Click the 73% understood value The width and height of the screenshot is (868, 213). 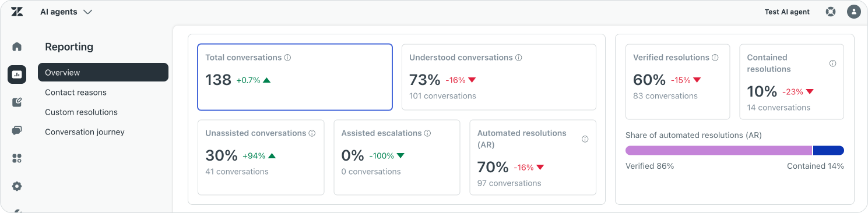click(425, 80)
